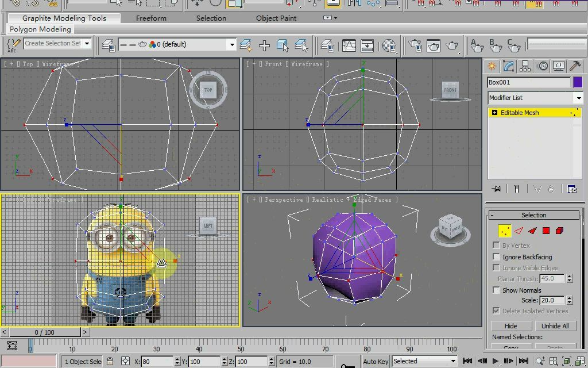Screen dimensions: 588x368
Task: Open the Material Editor icon
Action: click(537, 3)
